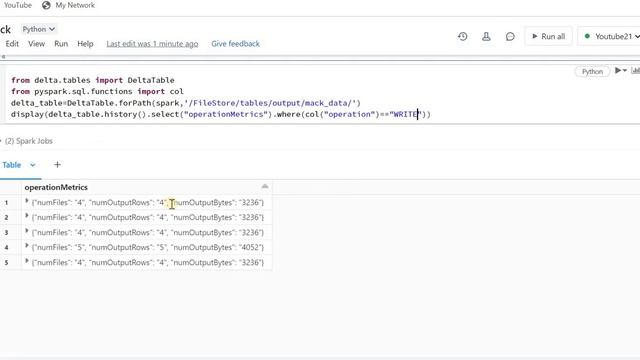Click the display(delta_table.history() code line

221,114
